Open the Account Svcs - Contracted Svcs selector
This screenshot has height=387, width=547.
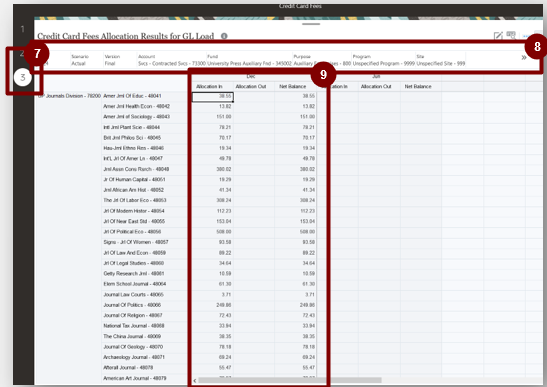[x=172, y=60]
